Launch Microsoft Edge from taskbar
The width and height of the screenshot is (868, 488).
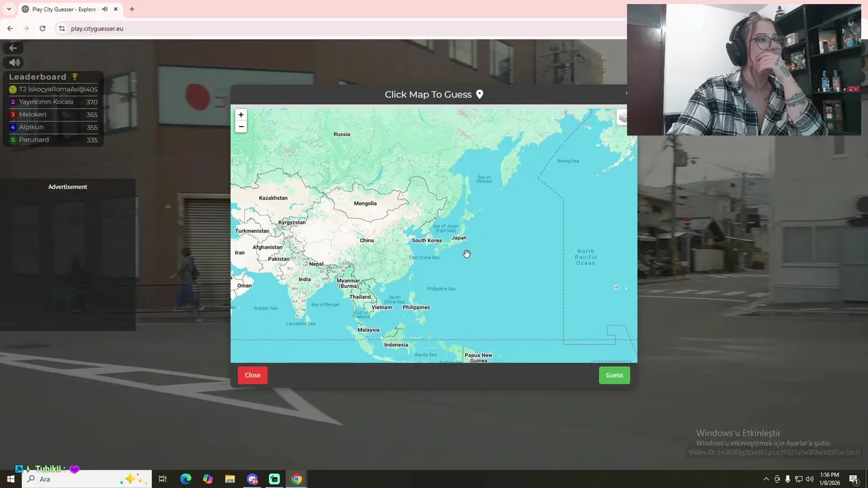185,479
